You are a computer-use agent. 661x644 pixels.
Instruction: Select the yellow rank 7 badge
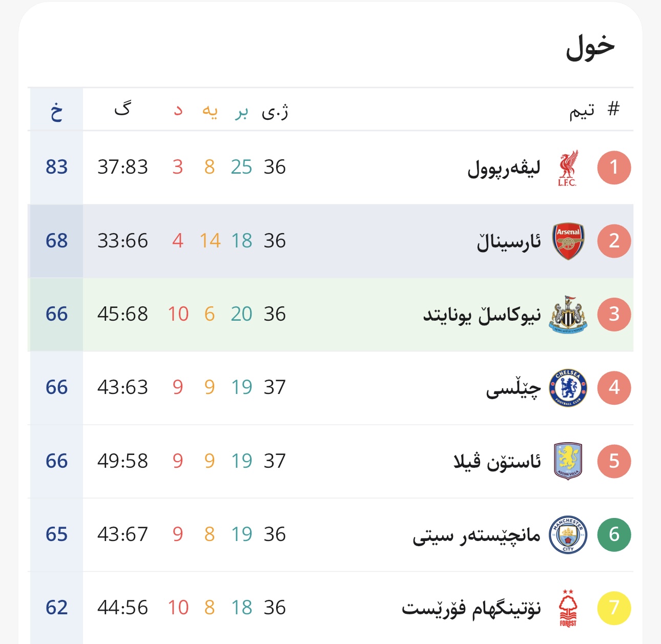[x=614, y=608]
